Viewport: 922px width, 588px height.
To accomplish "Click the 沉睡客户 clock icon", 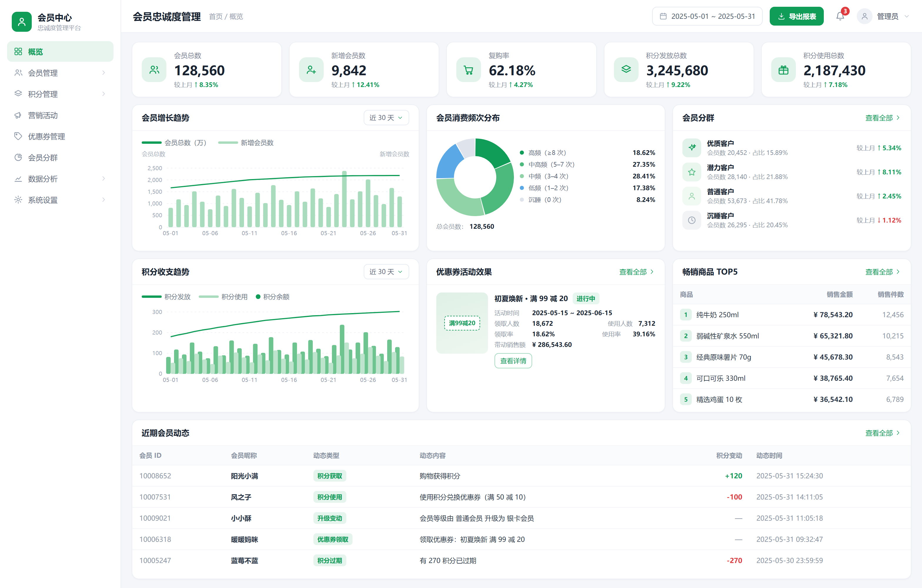I will click(x=691, y=220).
